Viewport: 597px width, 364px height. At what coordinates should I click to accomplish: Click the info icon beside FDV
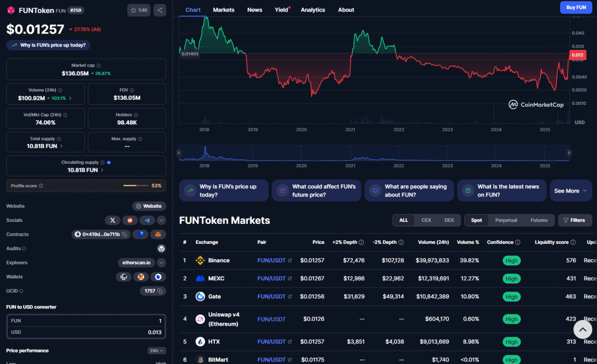[132, 90]
